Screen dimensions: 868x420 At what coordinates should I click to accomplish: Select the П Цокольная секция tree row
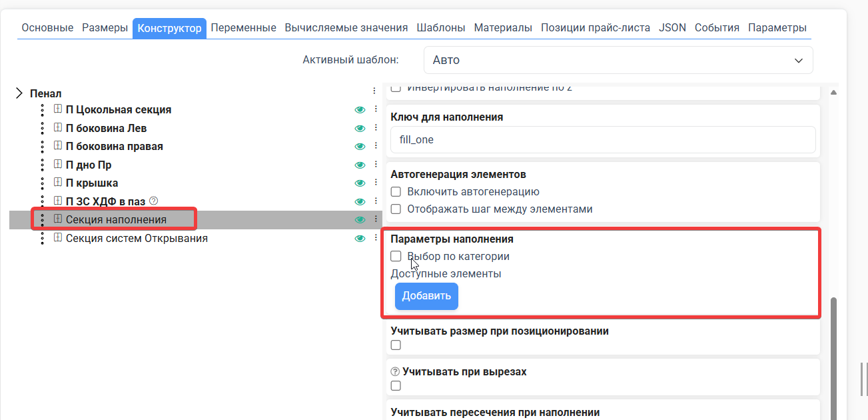(196, 109)
